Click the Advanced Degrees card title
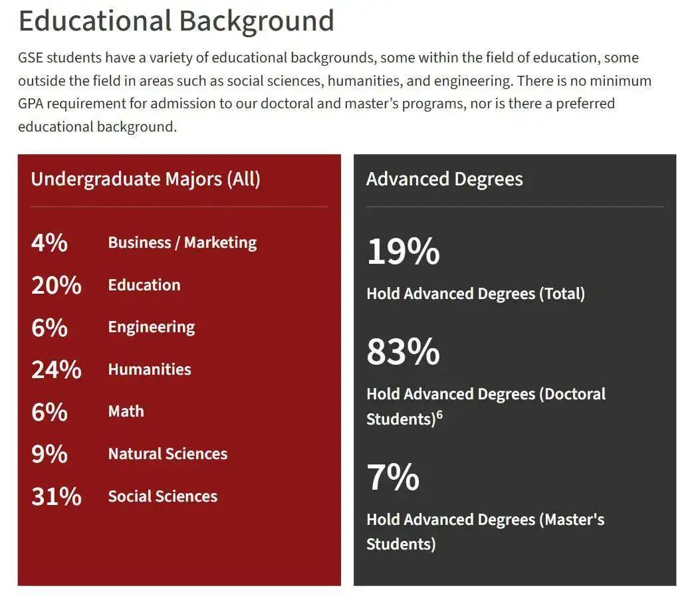The image size is (700, 602). [444, 179]
